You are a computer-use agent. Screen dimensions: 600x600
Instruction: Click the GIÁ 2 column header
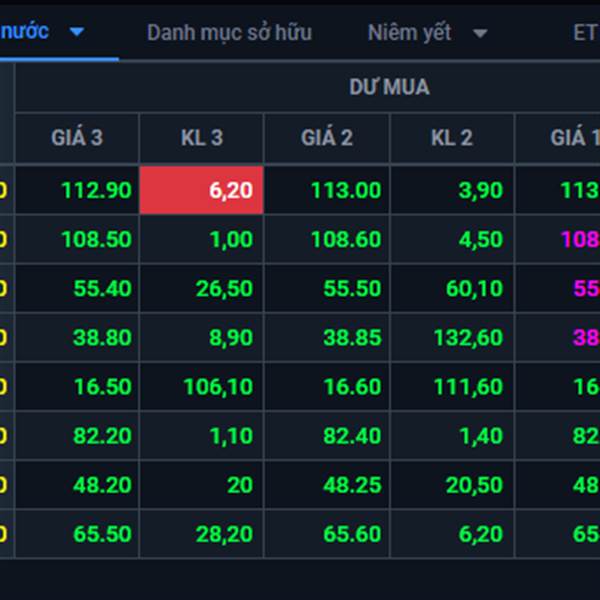[326, 138]
